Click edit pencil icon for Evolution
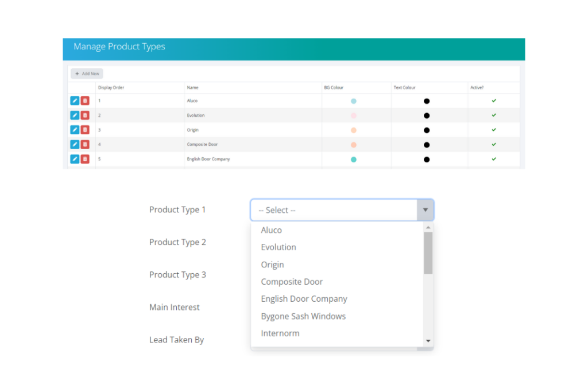This screenshot has width=588, height=381. pos(75,115)
